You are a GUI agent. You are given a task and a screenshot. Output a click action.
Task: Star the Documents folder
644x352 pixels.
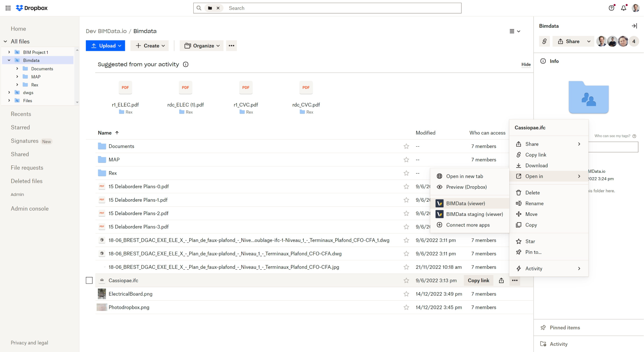(406, 146)
